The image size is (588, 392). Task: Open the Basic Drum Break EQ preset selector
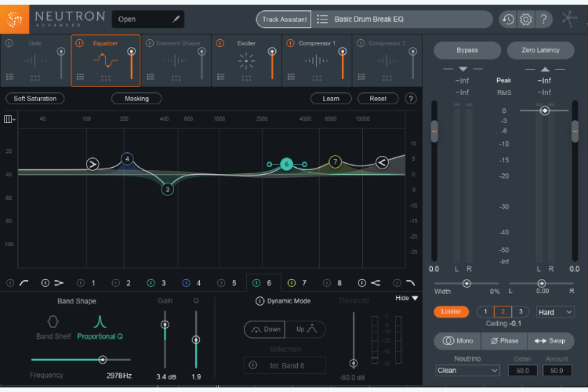[x=402, y=19]
